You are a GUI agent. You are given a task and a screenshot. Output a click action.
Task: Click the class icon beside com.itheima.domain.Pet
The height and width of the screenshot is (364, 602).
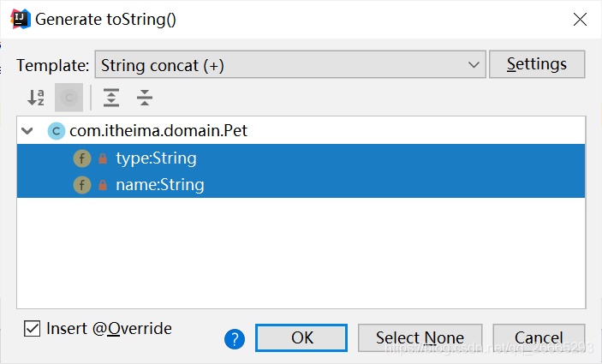tap(56, 131)
